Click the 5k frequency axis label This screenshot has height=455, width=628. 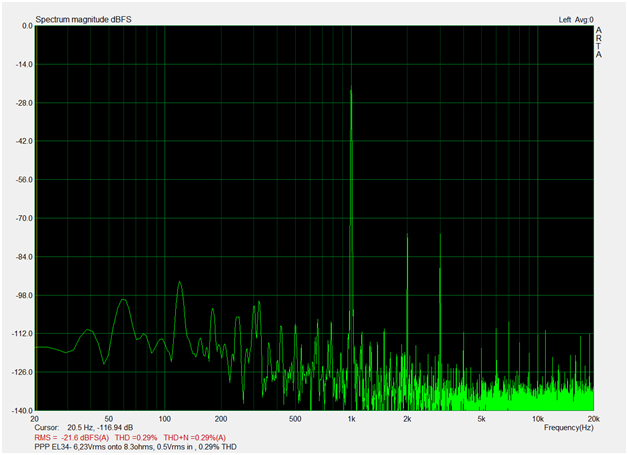tap(482, 419)
